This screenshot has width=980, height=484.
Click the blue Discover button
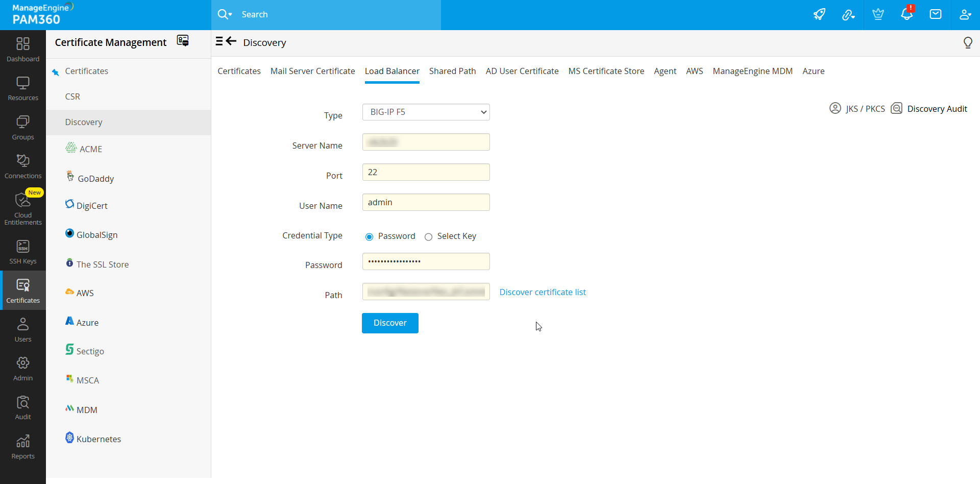coord(390,323)
